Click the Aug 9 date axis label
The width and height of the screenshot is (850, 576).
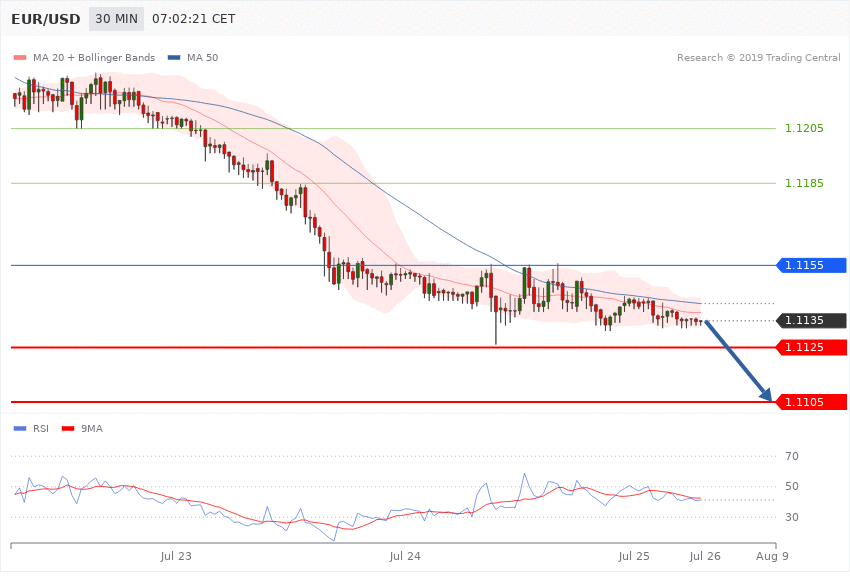coord(772,556)
